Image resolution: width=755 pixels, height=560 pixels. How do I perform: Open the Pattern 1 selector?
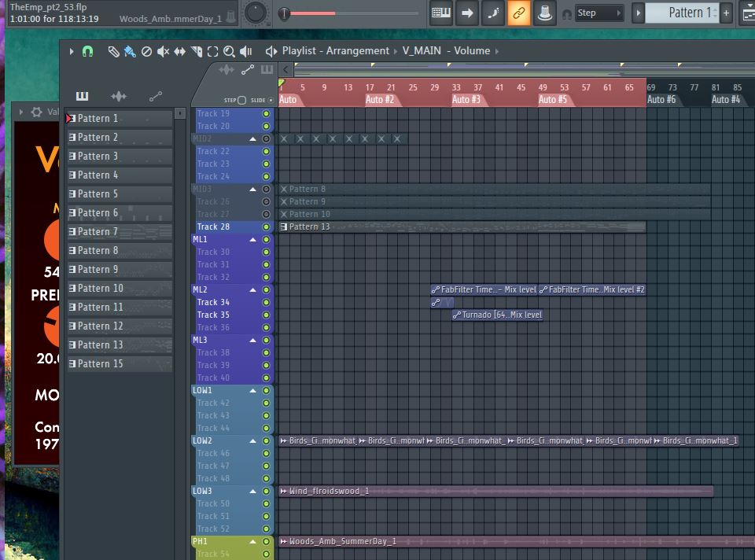tap(682, 13)
